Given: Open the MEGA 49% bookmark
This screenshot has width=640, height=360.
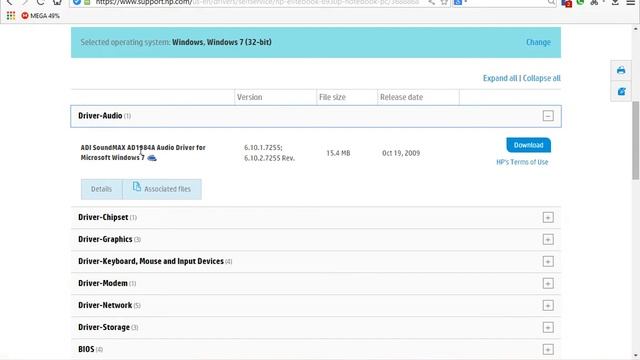Looking at the screenshot, I should 40,16.
